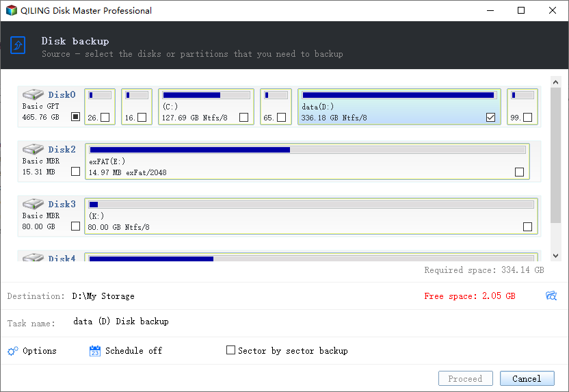Screen dimensions: 569x392
Task: Click the data(D:) partition usage bar
Action: pyautogui.click(x=399, y=95)
